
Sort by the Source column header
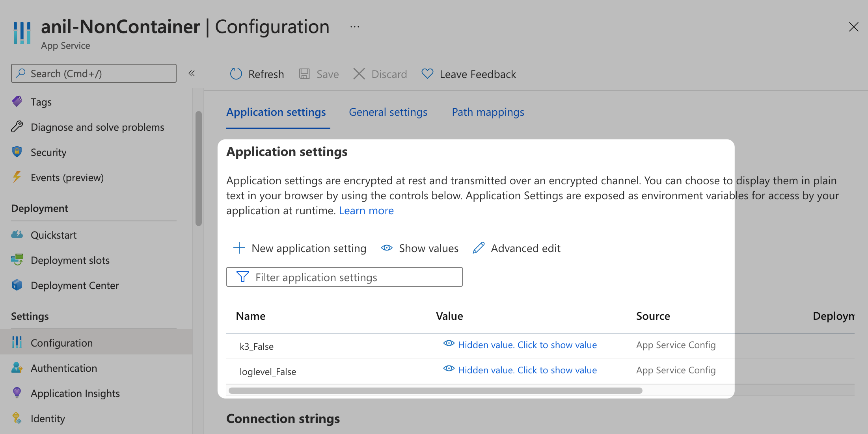coord(653,316)
